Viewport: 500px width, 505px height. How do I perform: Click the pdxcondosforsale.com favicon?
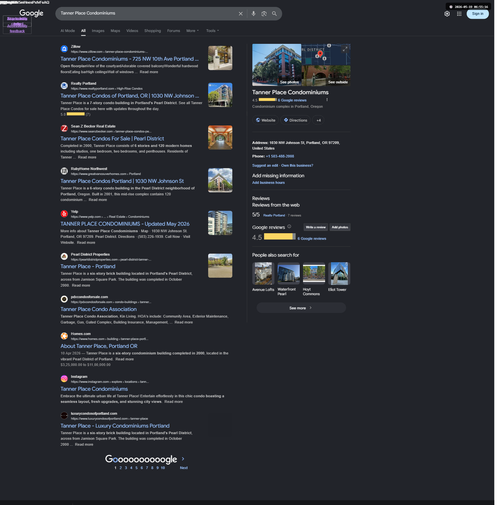tap(64, 299)
